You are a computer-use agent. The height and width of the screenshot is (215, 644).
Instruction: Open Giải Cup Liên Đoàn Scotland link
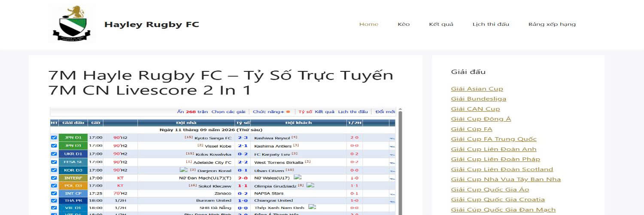click(x=502, y=169)
